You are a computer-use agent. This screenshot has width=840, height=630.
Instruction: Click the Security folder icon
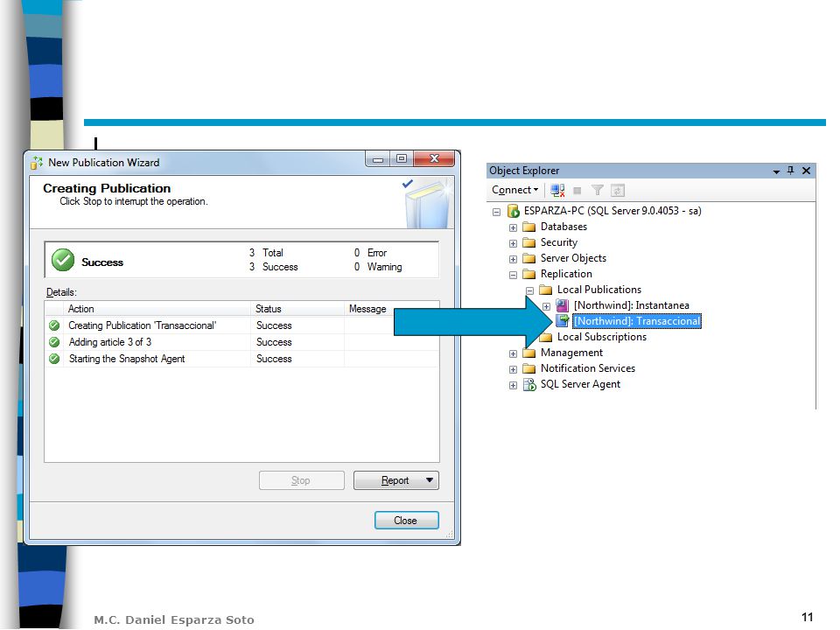[x=529, y=242]
